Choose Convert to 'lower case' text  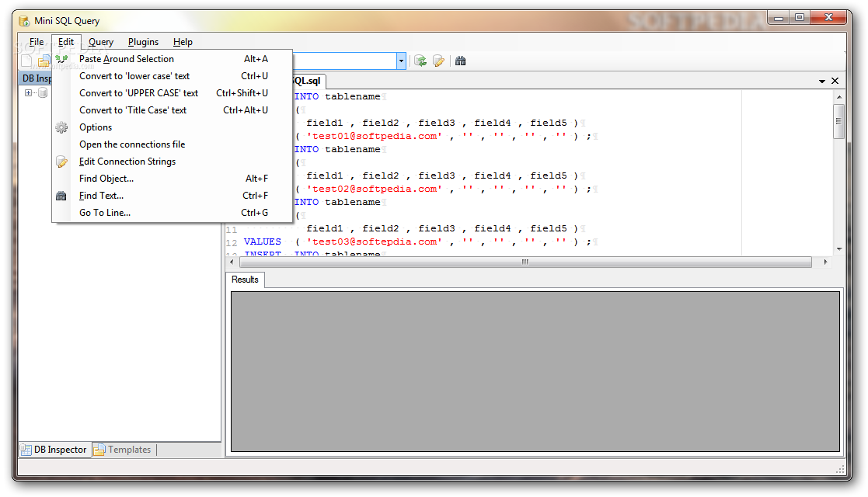(x=173, y=76)
